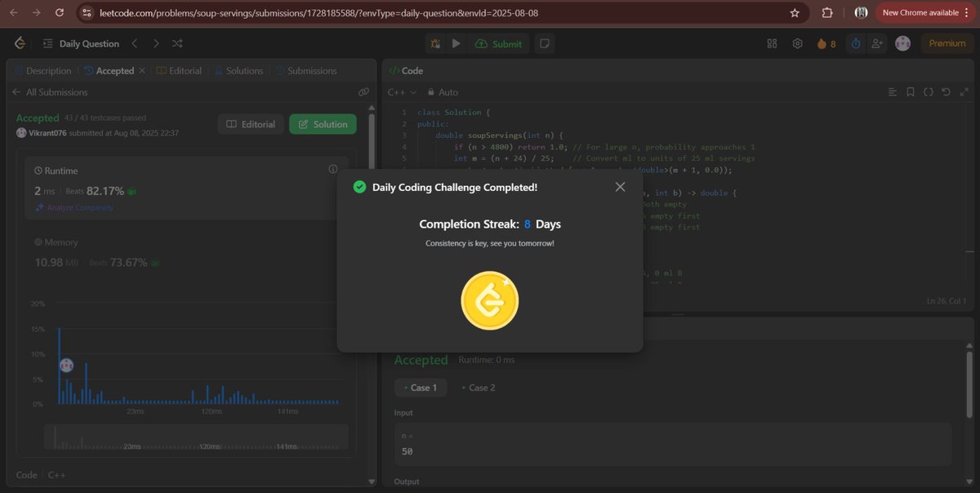
Task: Open Chrome extensions puzzle icon
Action: coord(827,13)
